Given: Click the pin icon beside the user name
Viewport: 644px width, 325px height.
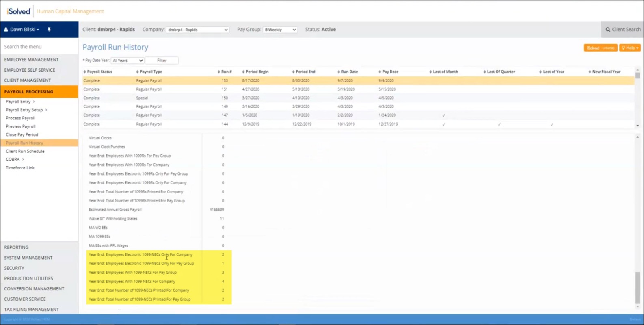Looking at the screenshot, I should pos(49,30).
